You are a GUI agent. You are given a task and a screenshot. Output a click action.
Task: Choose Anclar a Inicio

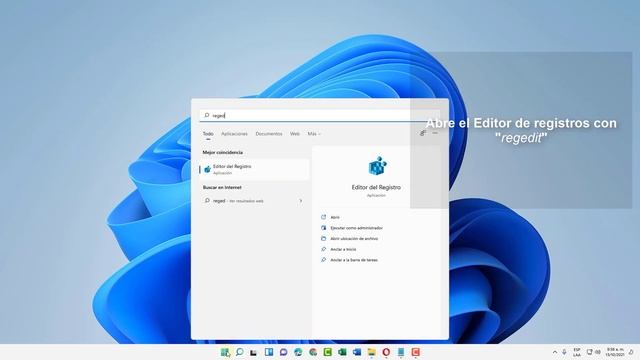[x=343, y=249]
